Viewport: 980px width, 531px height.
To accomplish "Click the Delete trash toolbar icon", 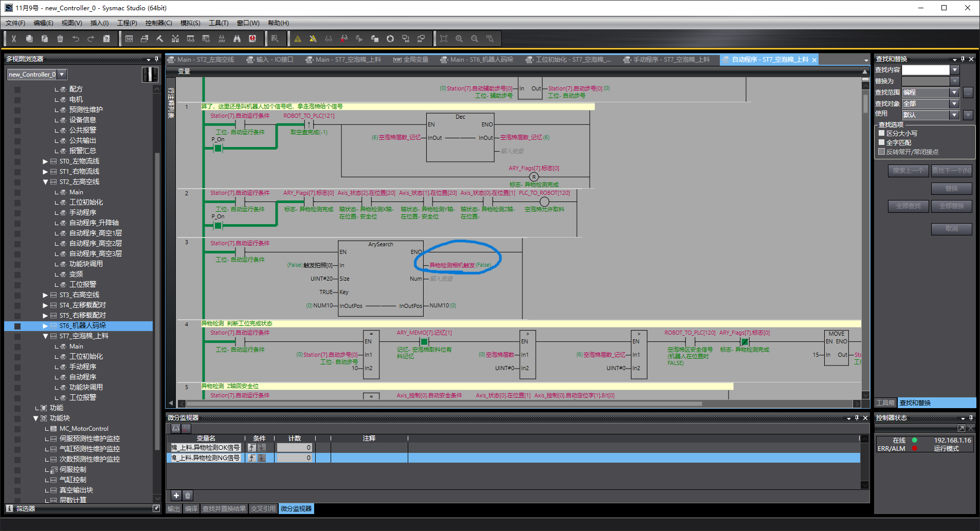I will [x=60, y=39].
